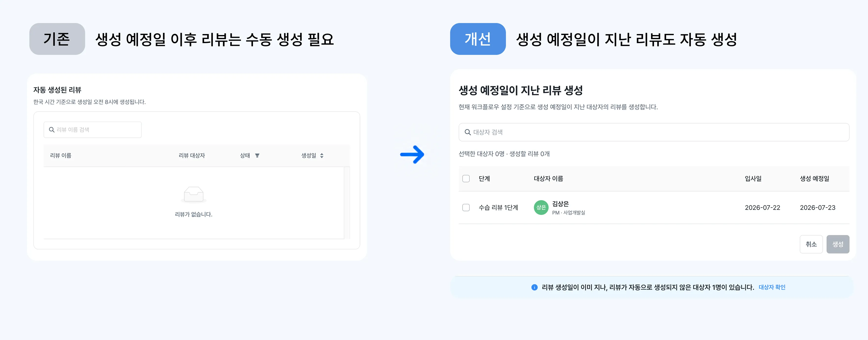Click the 리뷰가 없습니다. empty message
The image size is (868, 340).
point(194,215)
